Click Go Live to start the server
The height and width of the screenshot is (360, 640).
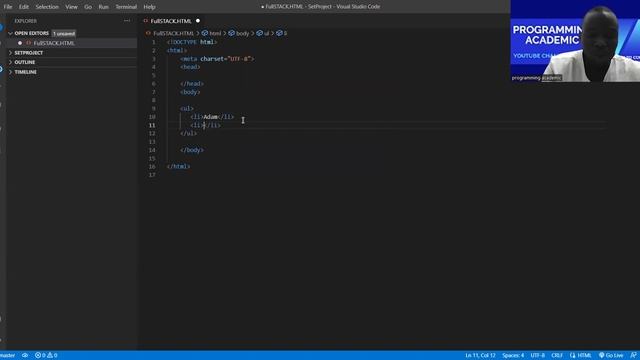(x=611, y=356)
